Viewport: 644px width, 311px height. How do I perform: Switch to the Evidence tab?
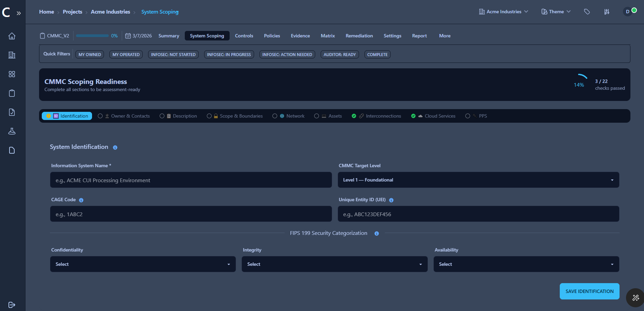(x=300, y=36)
